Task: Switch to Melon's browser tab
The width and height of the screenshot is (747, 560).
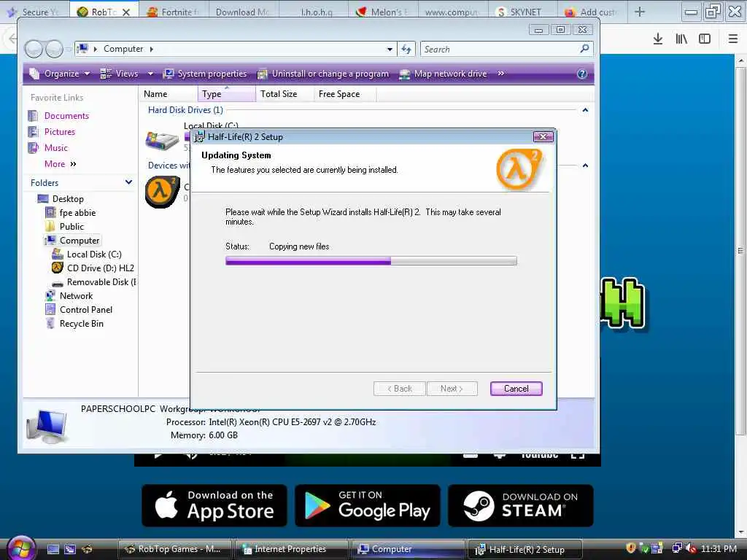Action: tap(382, 12)
